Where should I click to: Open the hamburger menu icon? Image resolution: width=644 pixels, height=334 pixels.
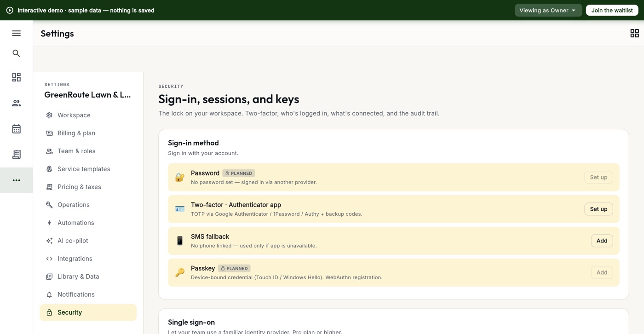(16, 33)
